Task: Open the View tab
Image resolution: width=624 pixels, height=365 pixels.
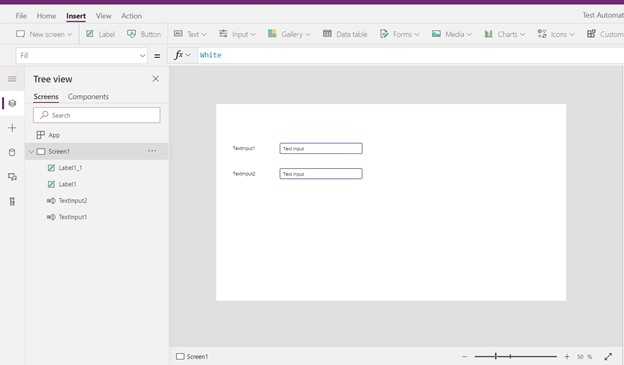Action: tap(103, 16)
